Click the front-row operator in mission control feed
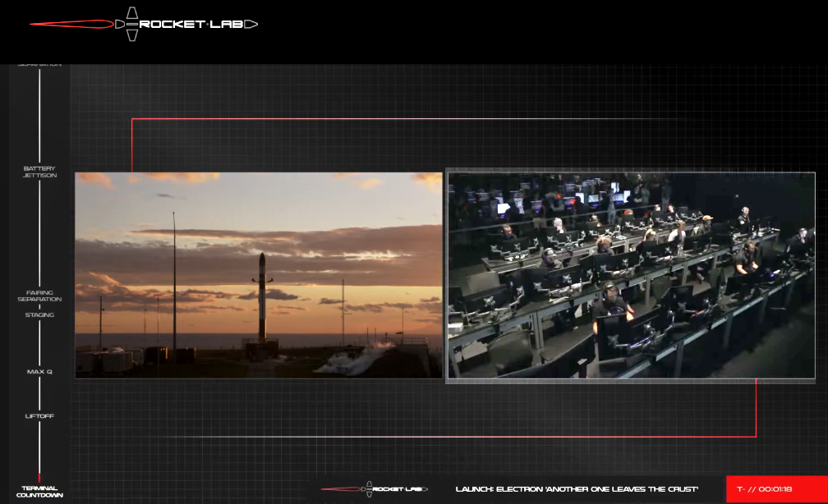828x504 pixels. tap(612, 304)
